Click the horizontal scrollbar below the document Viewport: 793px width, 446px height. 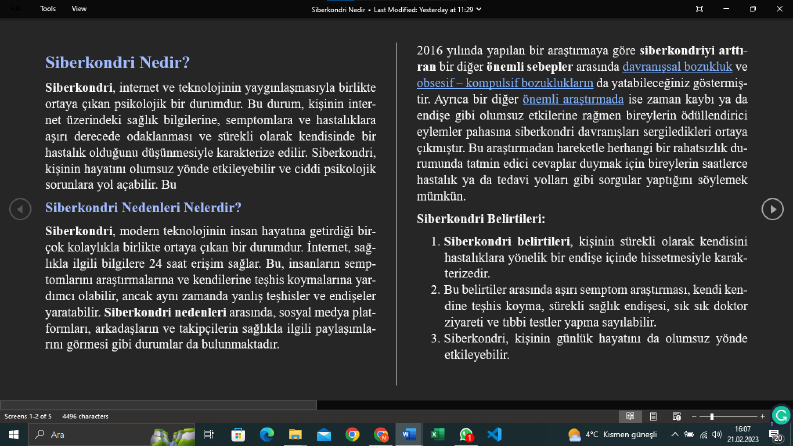[x=158, y=405]
